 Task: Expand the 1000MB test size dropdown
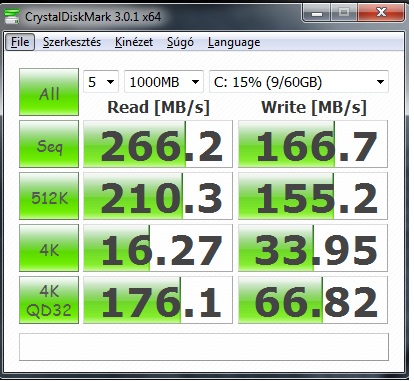coord(164,82)
